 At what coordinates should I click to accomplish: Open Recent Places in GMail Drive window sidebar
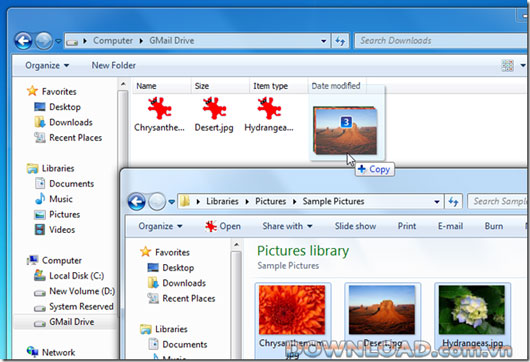(68, 138)
